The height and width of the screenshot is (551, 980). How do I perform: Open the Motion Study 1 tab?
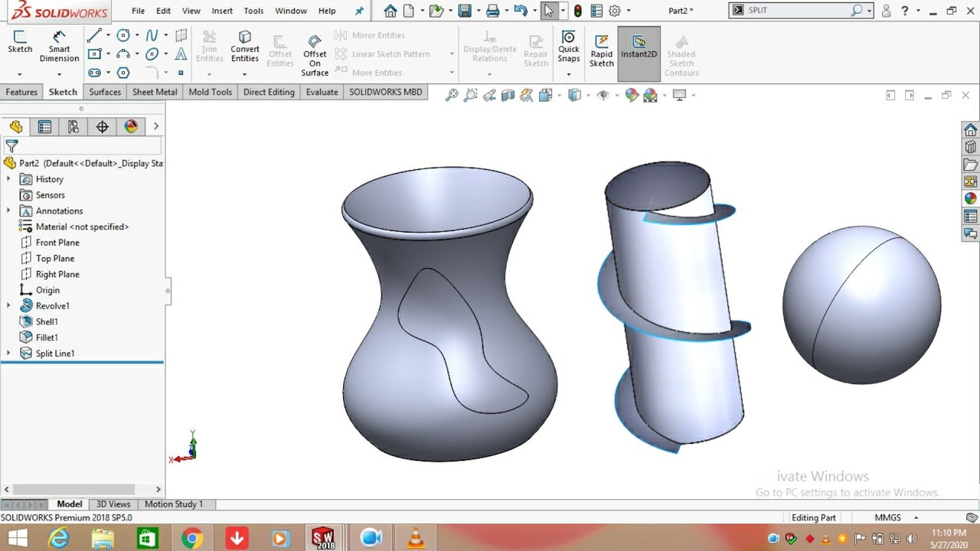point(174,504)
